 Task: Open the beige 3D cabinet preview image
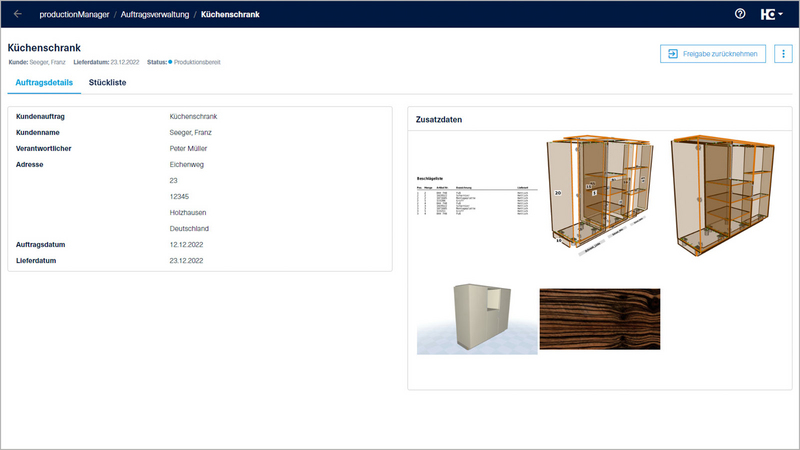pos(477,319)
